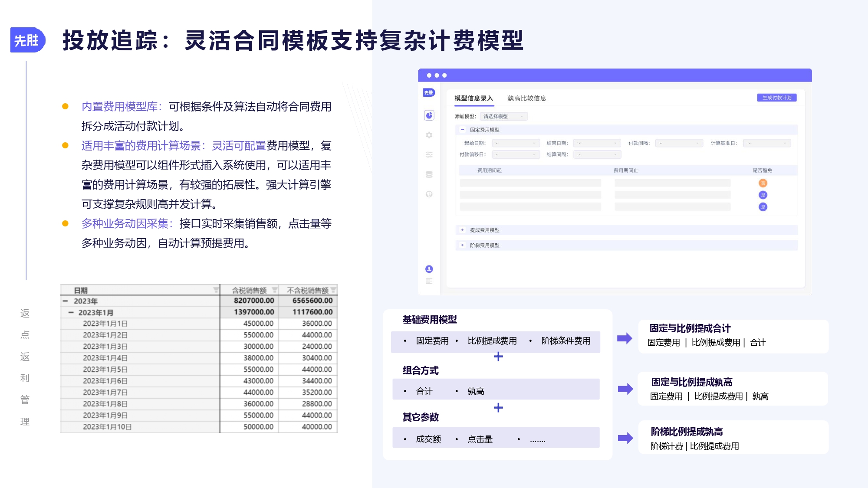This screenshot has width=868, height=488.
Task: Click the 成交额 item under 其它参数
Action: 428,439
